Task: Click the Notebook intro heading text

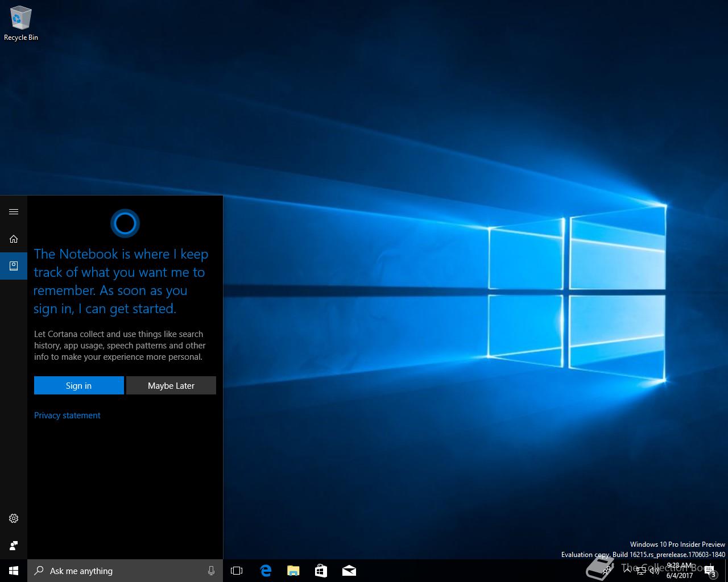Action: click(121, 281)
